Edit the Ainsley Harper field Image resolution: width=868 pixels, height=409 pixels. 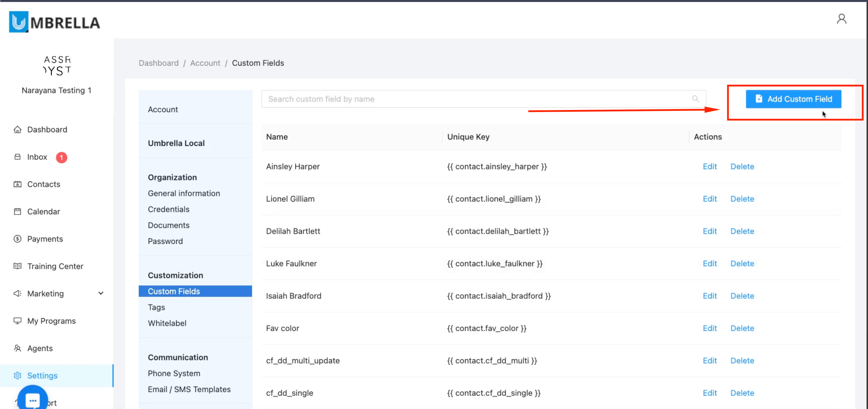(x=709, y=166)
